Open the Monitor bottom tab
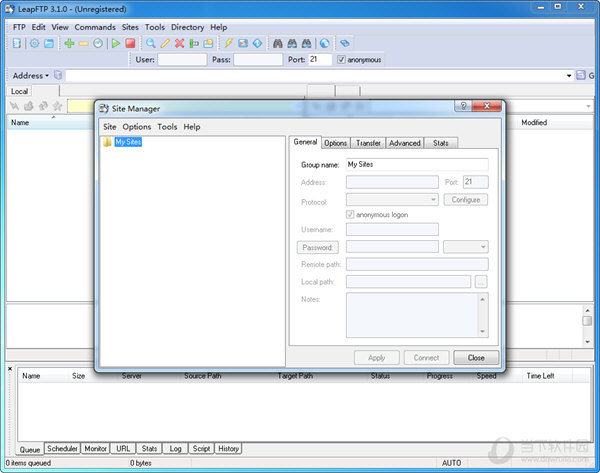This screenshot has width=600, height=473. click(x=95, y=448)
